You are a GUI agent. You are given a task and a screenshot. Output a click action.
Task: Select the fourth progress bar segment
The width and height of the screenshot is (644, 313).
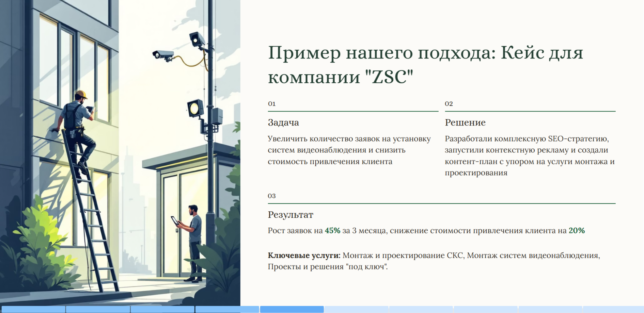[x=227, y=309]
